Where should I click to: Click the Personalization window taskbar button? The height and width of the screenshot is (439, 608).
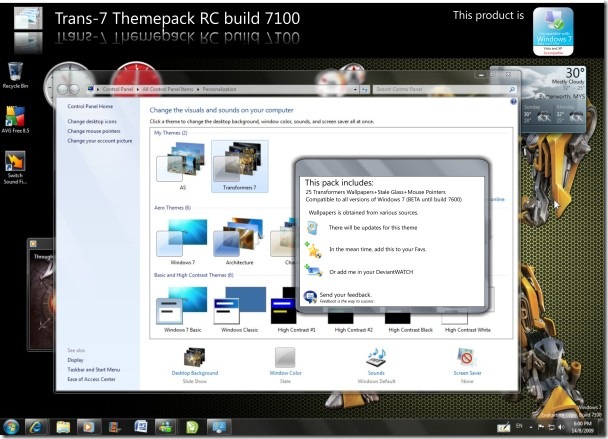pos(219,427)
